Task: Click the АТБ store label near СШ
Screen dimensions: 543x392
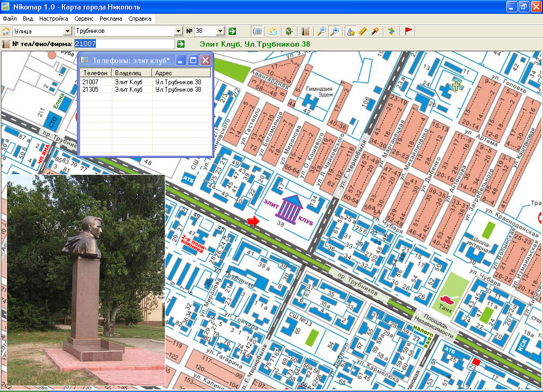Action: pyautogui.click(x=188, y=179)
